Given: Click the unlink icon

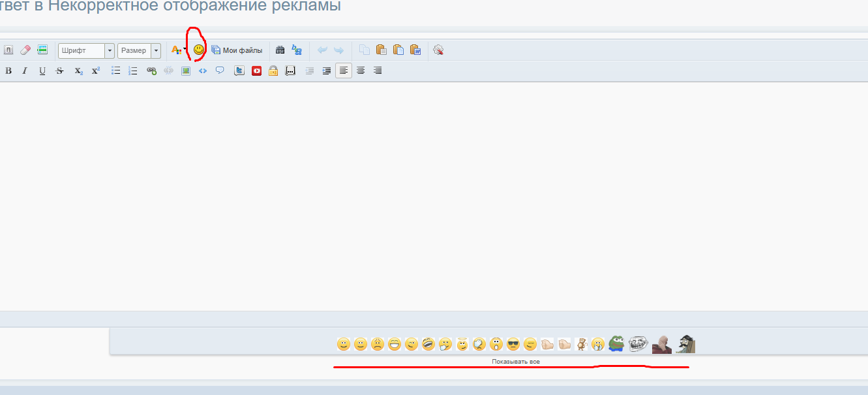Looking at the screenshot, I should [x=169, y=71].
